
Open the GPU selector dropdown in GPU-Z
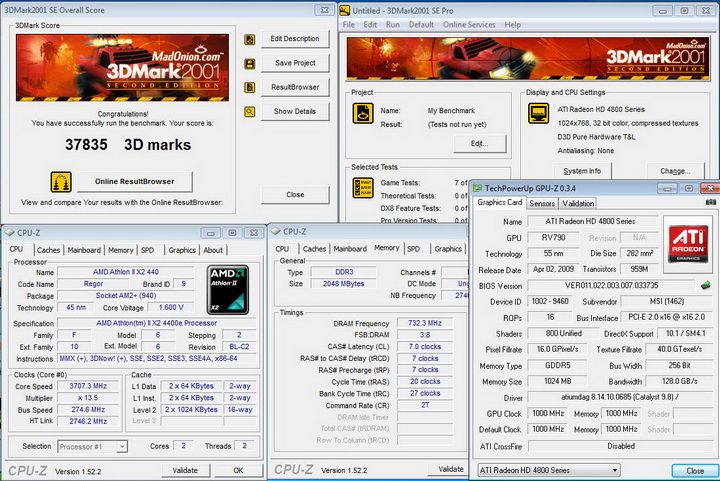[x=614, y=470]
